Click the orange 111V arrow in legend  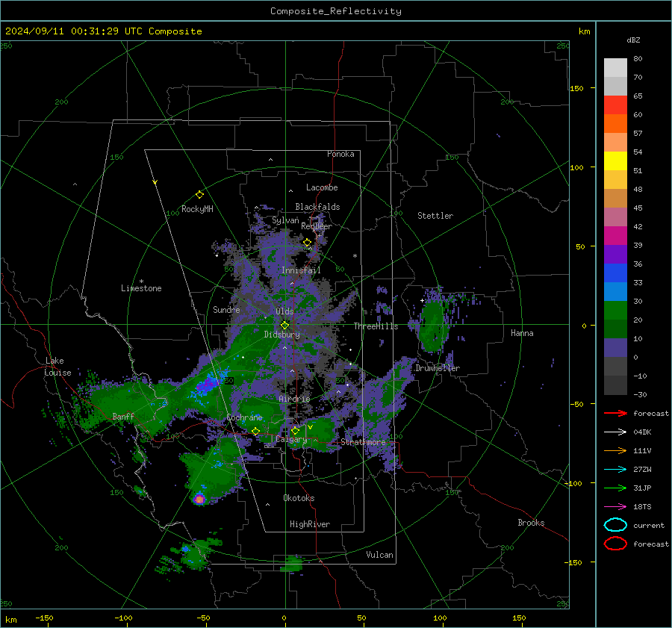click(x=615, y=450)
